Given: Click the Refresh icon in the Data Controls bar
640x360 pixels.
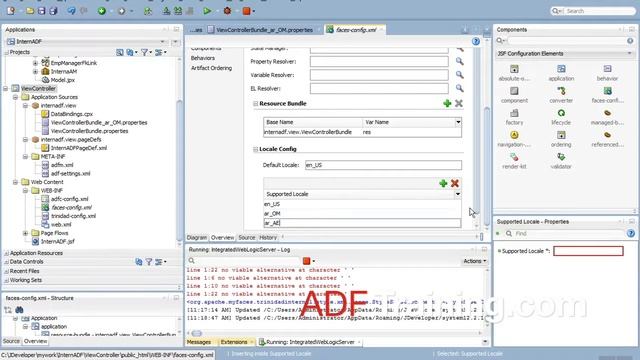Looking at the screenshot, I should [x=139, y=262].
